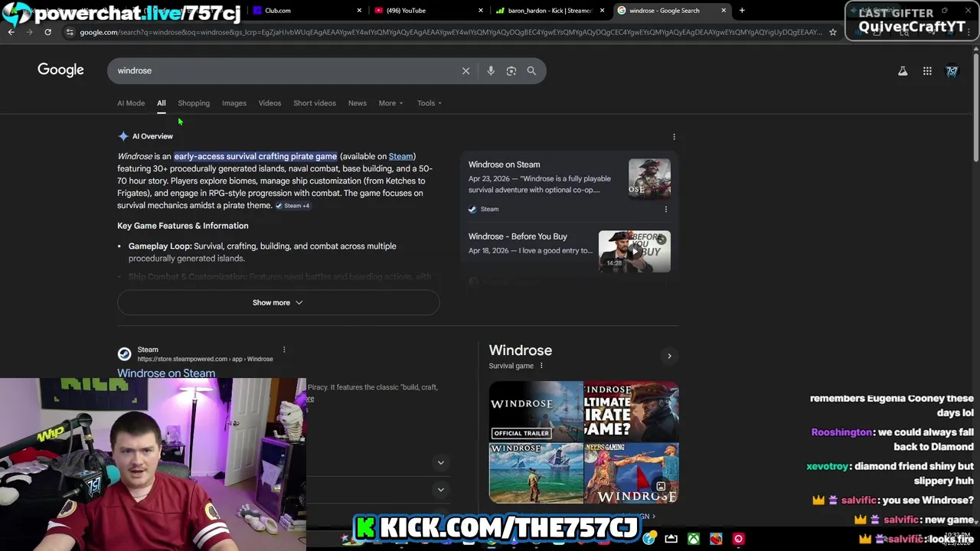Close the YouTube tab
Image resolution: width=980 pixels, height=551 pixels.
tap(481, 11)
